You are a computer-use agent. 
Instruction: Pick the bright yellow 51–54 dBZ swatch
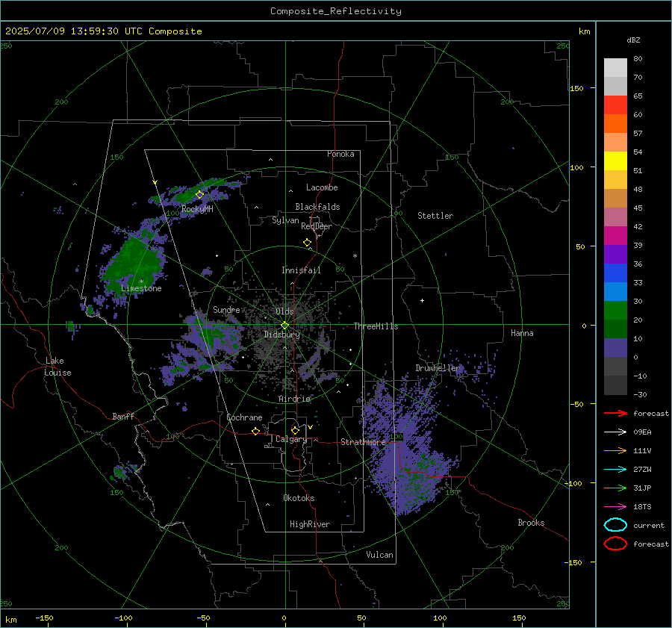coord(615,161)
